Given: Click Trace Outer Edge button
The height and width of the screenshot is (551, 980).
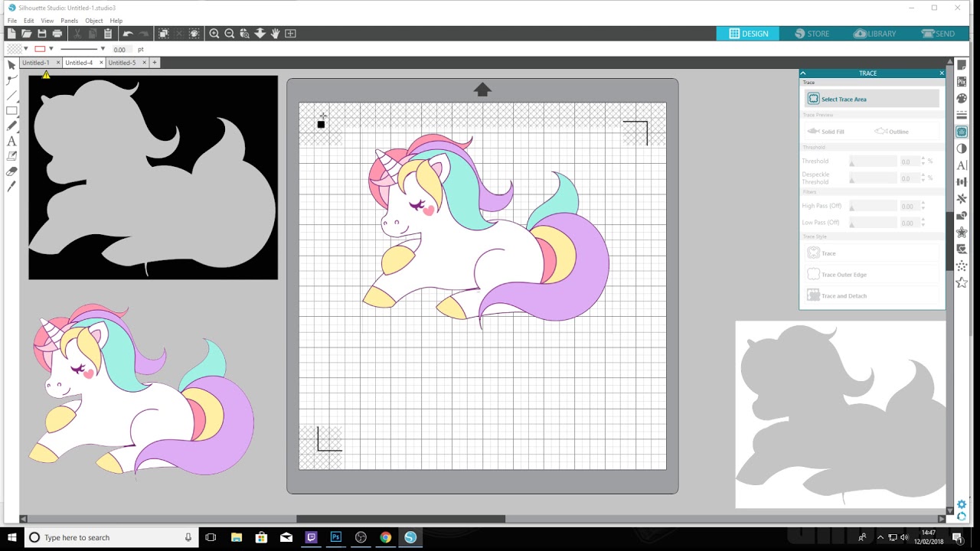Looking at the screenshot, I should pyautogui.click(x=871, y=274).
